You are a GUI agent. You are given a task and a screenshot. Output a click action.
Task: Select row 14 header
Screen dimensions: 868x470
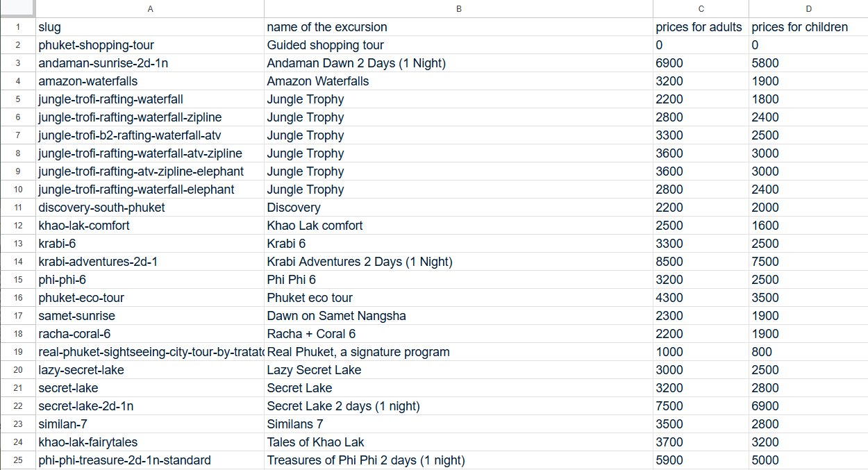[x=17, y=262]
